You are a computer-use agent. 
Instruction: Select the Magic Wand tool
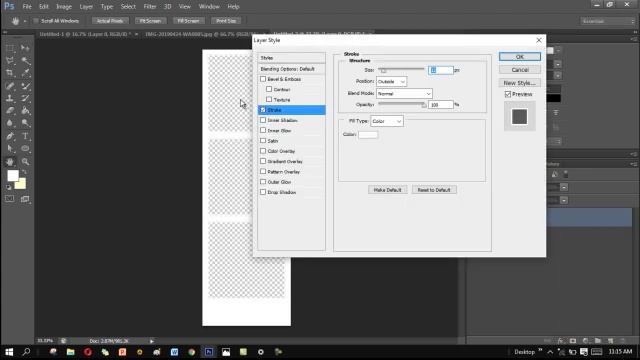click(x=25, y=61)
